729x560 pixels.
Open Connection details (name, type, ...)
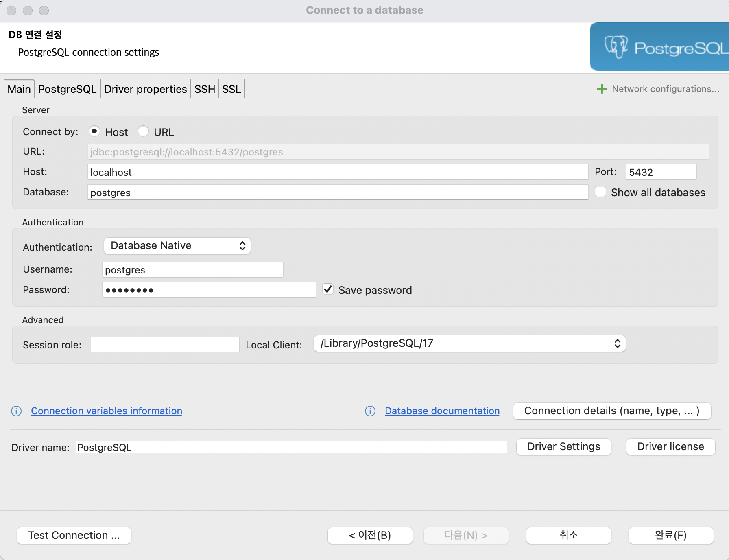tap(612, 411)
